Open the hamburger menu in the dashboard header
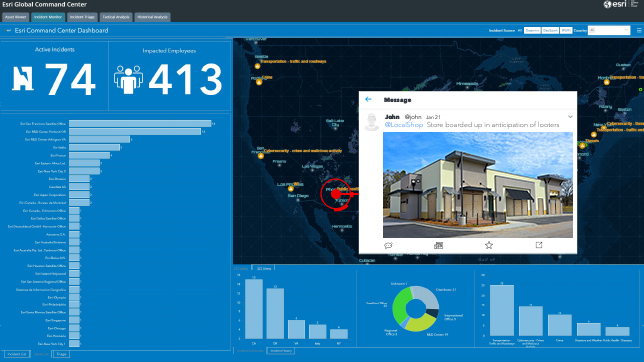This screenshot has width=644, height=362. [x=639, y=30]
